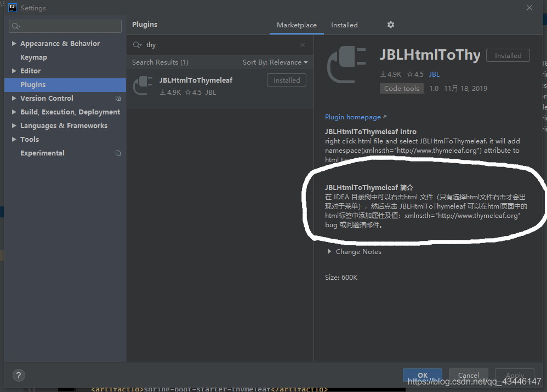Close the Settings dialog window
This screenshot has height=392, width=547.
coord(529,8)
